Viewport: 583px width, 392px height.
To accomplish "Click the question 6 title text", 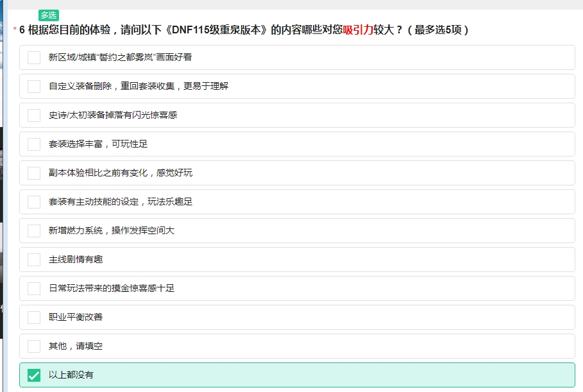I will pyautogui.click(x=244, y=30).
